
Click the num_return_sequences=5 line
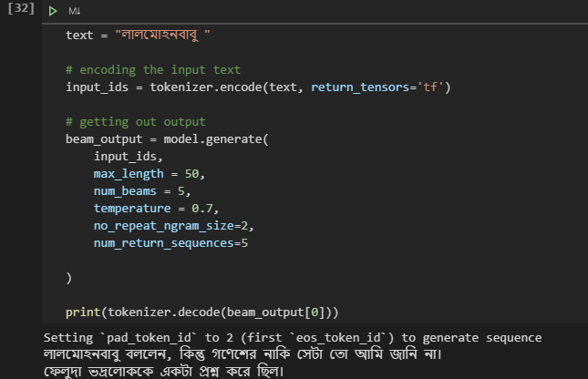[170, 243]
